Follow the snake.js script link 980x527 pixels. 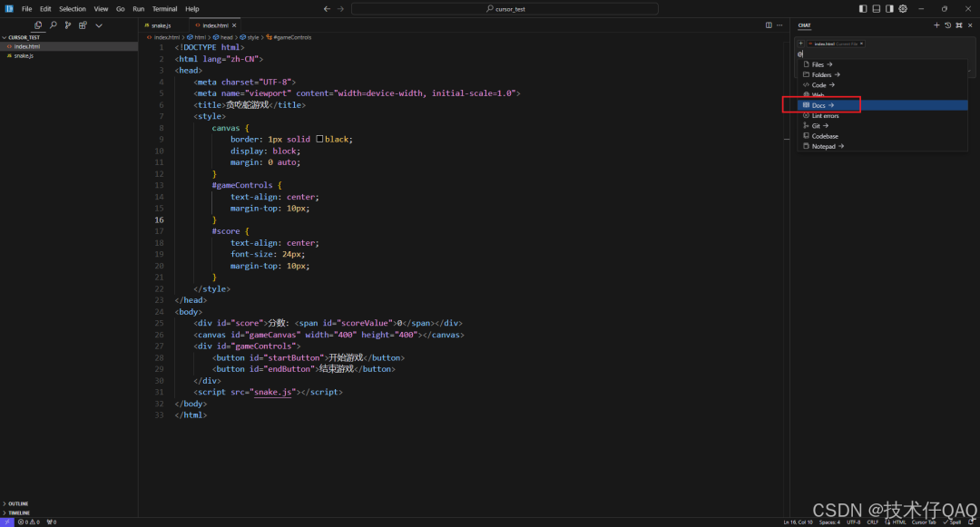[x=272, y=392]
